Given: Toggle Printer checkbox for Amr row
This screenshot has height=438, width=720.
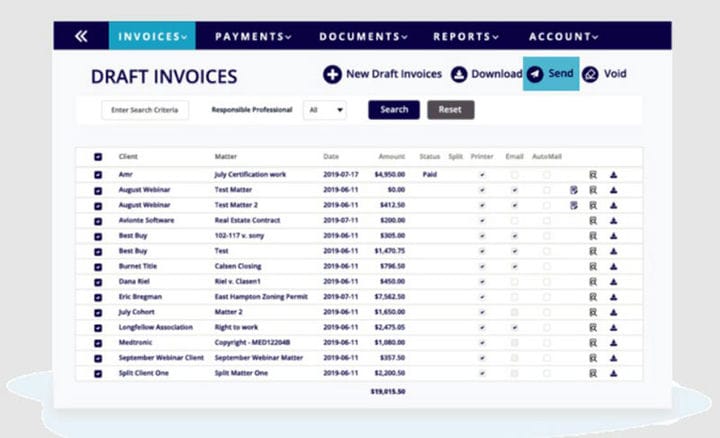Looking at the screenshot, I should (482, 175).
